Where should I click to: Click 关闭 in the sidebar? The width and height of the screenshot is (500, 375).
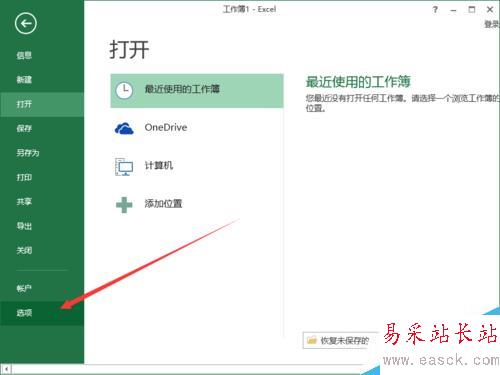pos(24,250)
